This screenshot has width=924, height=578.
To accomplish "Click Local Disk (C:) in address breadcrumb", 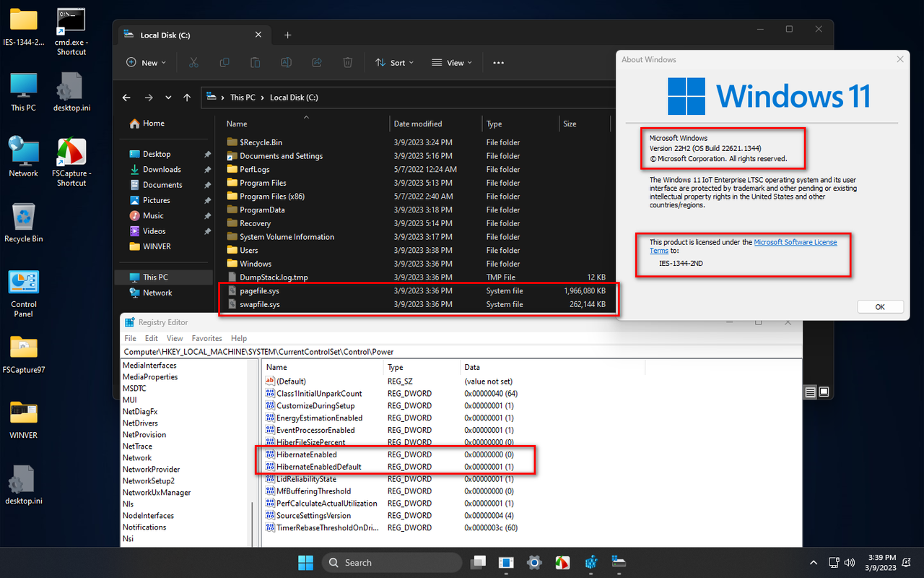I will (294, 98).
